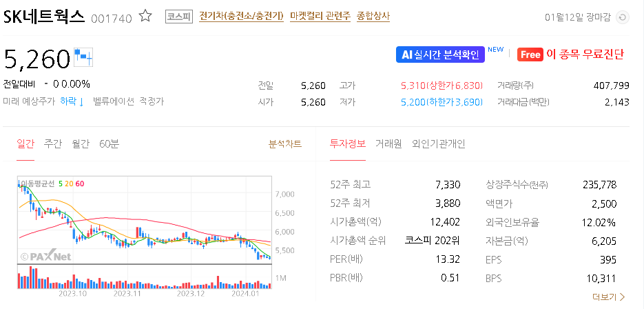Image resolution: width=644 pixels, height=309 pixels.
Task: Click the 코스피 202위 rank value
Action: coord(433,241)
